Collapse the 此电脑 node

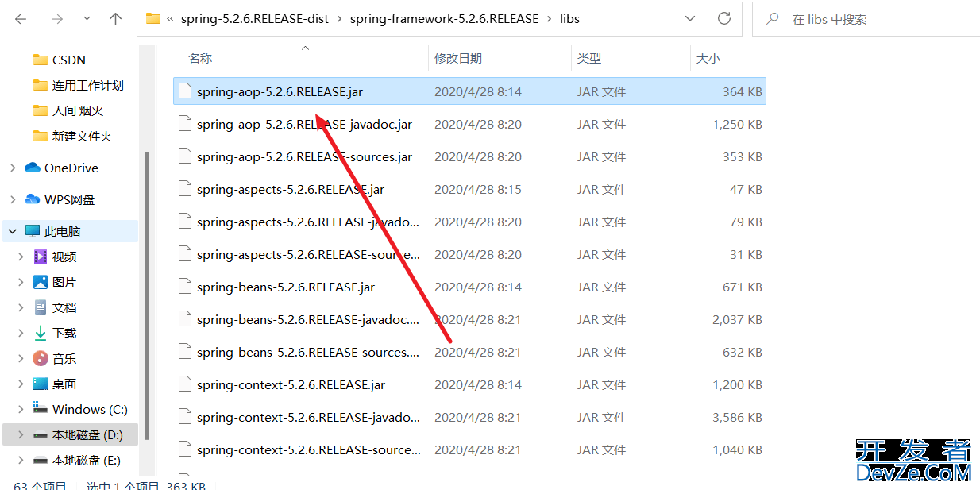(12, 231)
